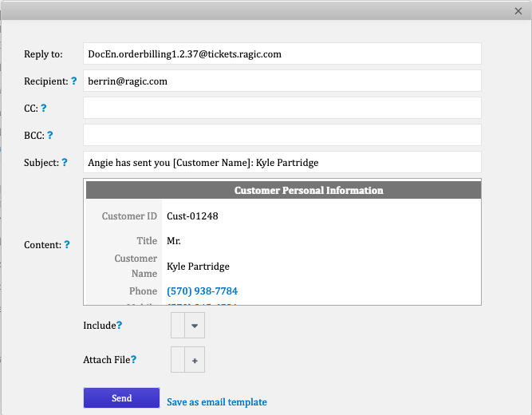This screenshot has height=415, width=532.
Task: Focus the Reply to input field
Action: click(x=282, y=53)
